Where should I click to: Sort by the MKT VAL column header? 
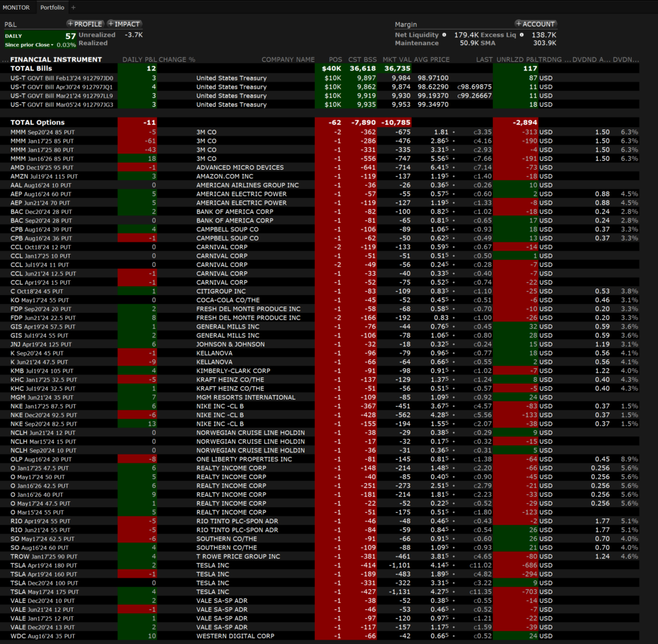[x=397, y=60]
